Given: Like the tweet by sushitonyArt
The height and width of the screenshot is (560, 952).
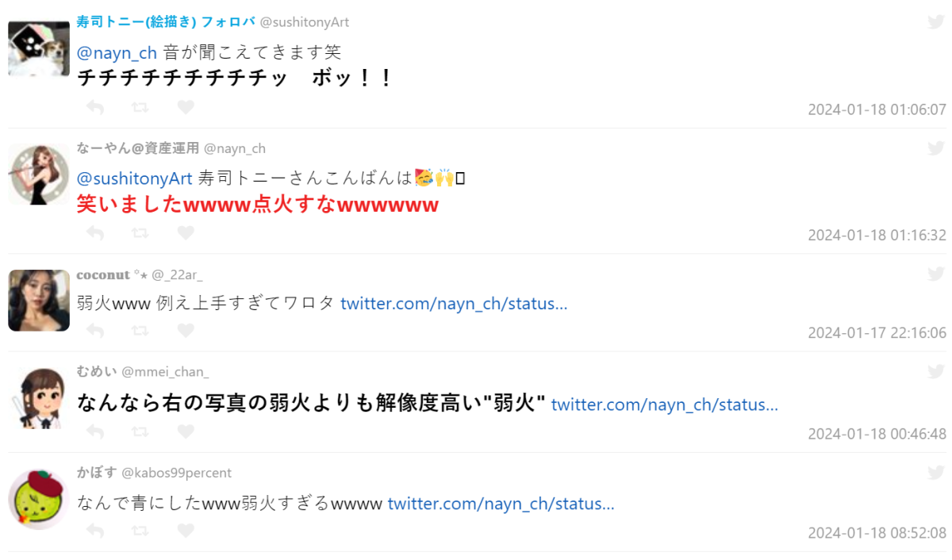Looking at the screenshot, I should click(185, 107).
